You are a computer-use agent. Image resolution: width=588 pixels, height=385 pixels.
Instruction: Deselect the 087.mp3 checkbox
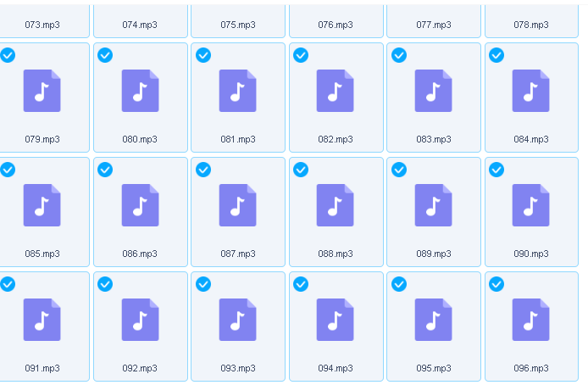[x=203, y=170]
